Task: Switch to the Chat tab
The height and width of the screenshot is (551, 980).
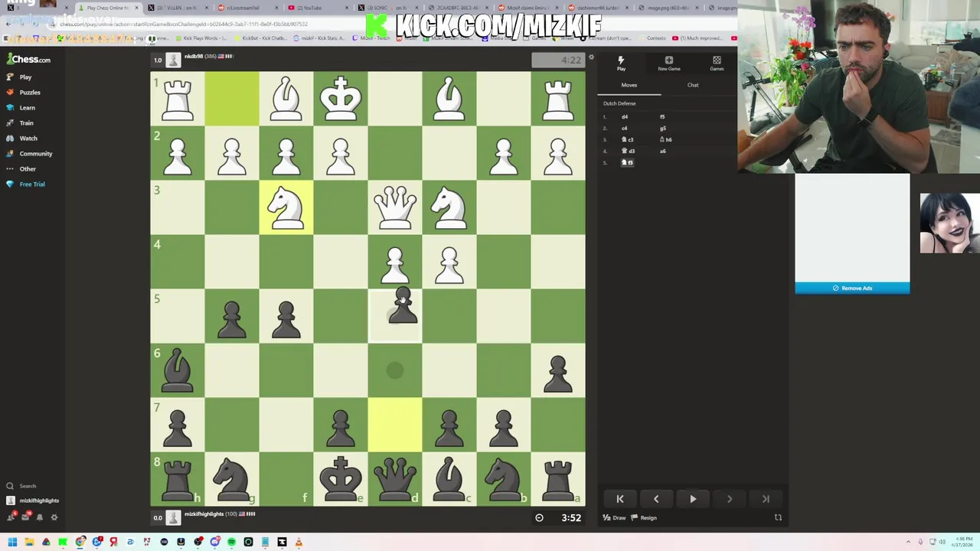Action: 693,85
